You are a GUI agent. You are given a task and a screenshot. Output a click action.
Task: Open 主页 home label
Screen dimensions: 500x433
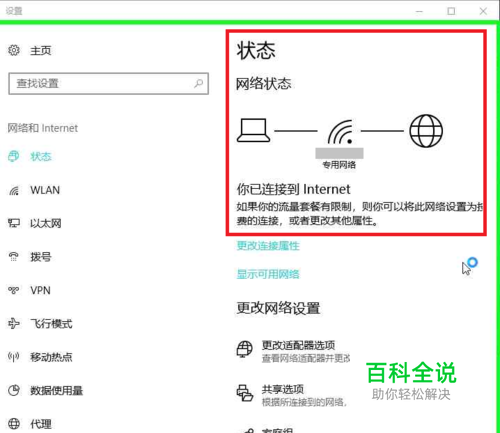click(41, 51)
